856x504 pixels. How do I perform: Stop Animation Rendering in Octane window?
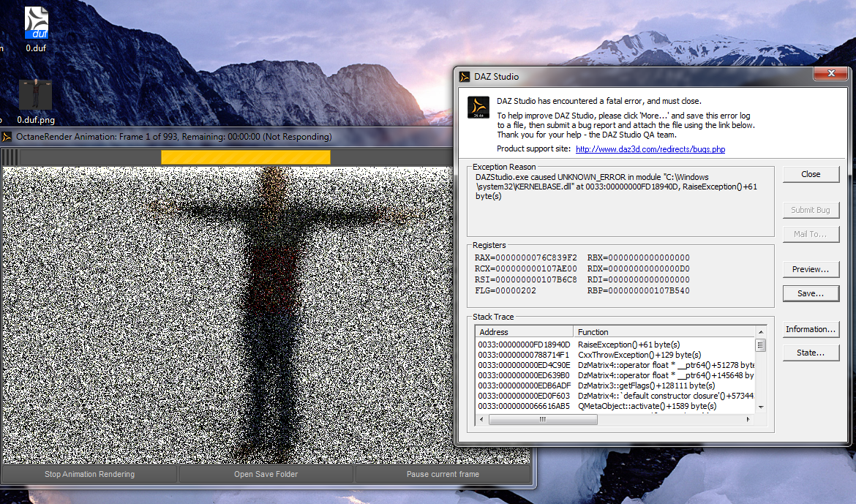coord(89,474)
